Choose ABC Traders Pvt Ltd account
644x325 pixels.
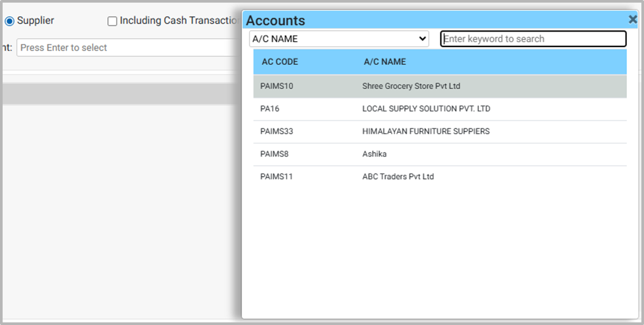pyautogui.click(x=398, y=177)
